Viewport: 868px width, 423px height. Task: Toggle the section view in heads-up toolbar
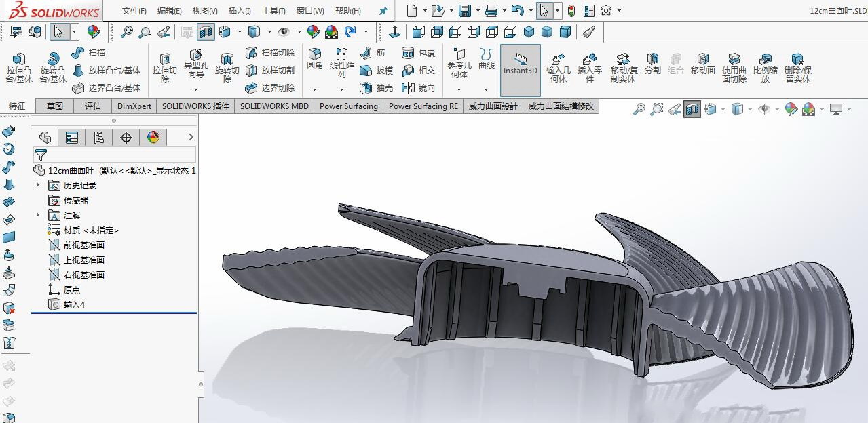(692, 109)
